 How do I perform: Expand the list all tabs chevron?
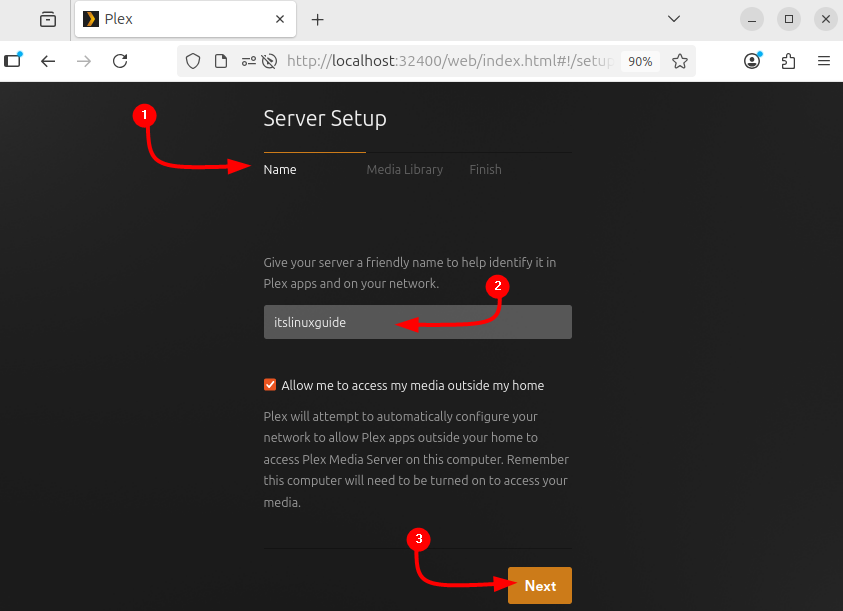(x=674, y=19)
